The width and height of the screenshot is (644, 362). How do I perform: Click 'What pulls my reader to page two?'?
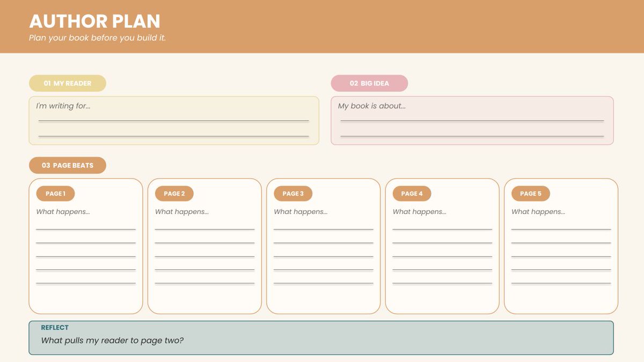click(x=112, y=341)
